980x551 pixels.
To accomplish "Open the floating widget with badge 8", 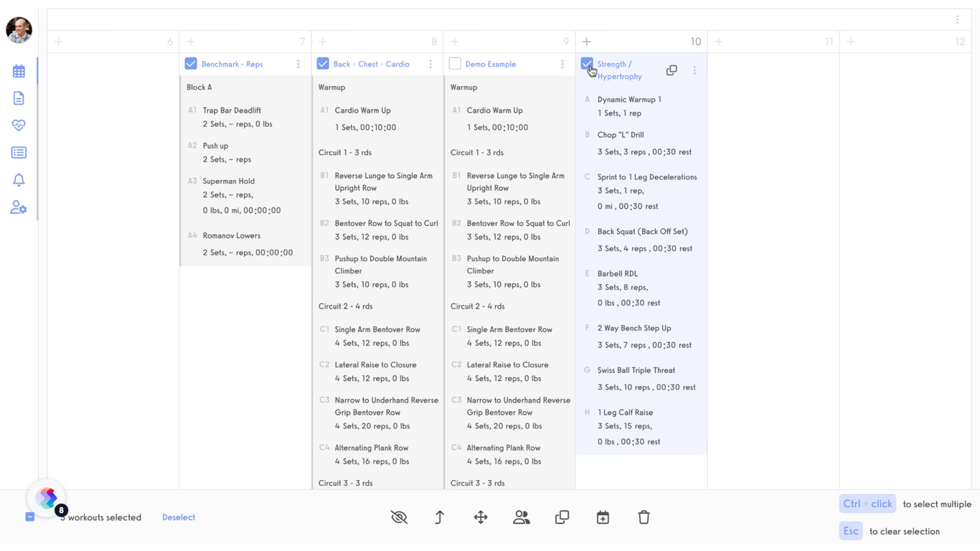I will coord(47,498).
